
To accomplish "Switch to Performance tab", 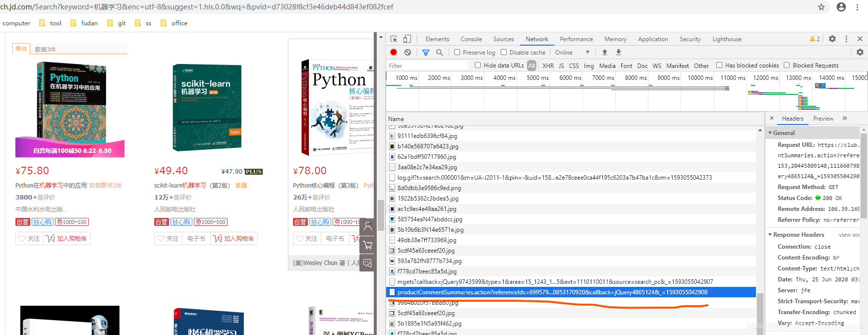I will click(x=576, y=39).
